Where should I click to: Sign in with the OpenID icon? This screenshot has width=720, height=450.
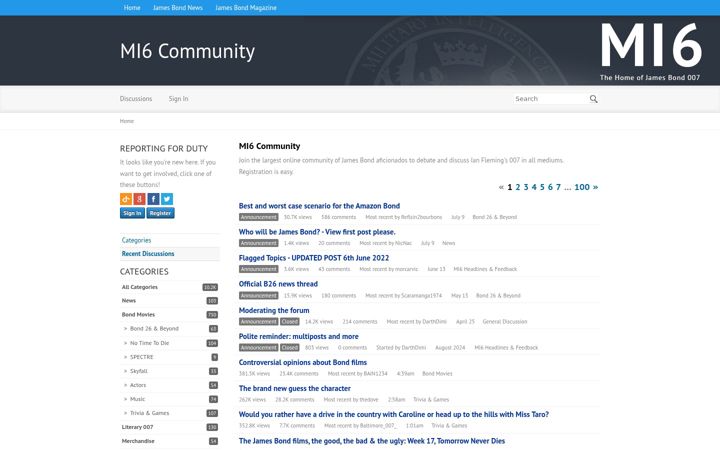point(126,199)
